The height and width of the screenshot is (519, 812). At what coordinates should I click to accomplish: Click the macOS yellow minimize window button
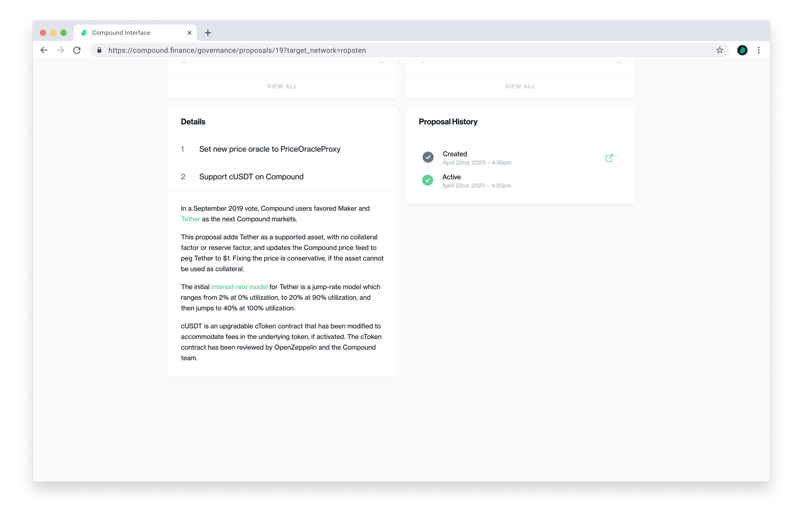(53, 33)
